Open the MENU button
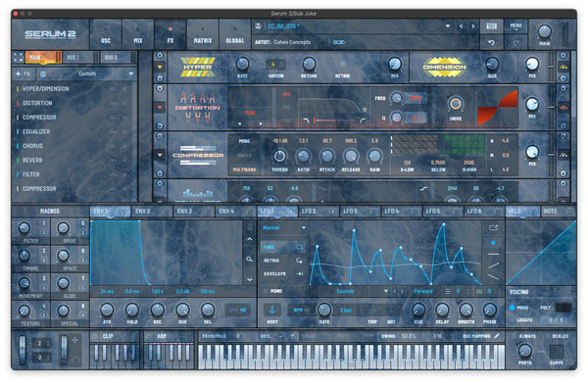Image resolution: width=588 pixels, height=383 pixels. click(x=515, y=25)
